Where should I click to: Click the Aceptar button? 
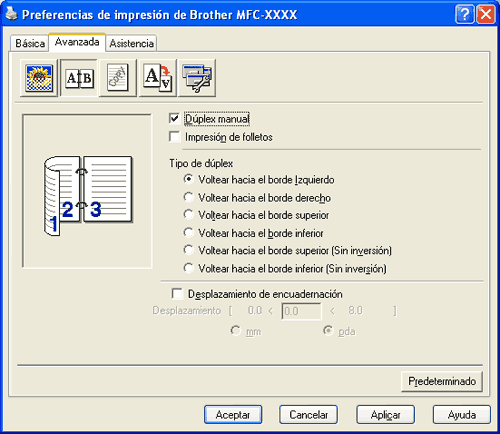pyautogui.click(x=233, y=415)
